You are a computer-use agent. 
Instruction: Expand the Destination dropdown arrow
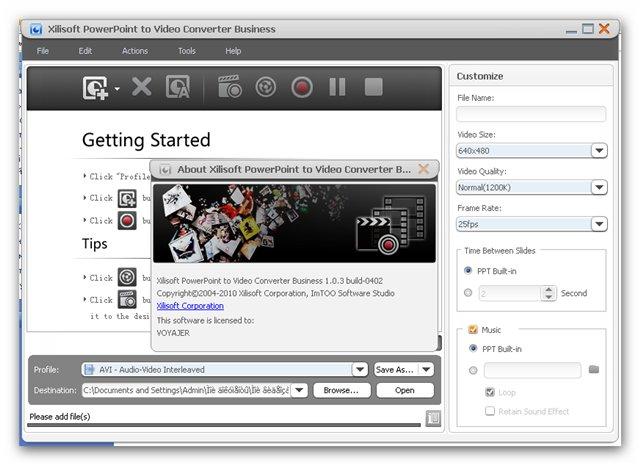tap(299, 390)
